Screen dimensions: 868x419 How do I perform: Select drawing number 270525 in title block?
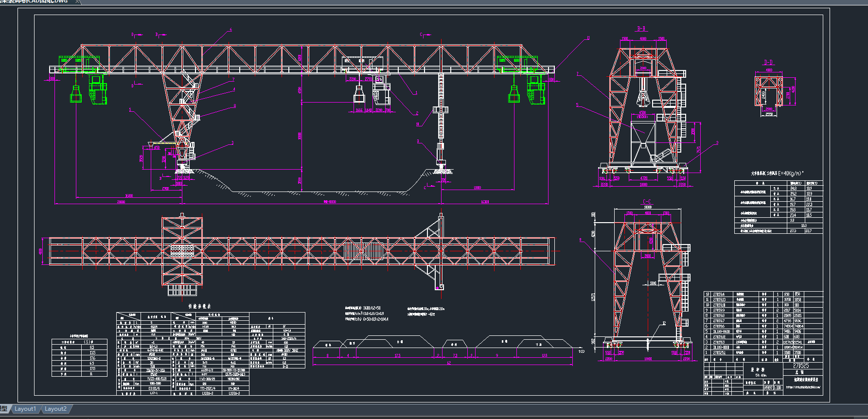coord(801,366)
